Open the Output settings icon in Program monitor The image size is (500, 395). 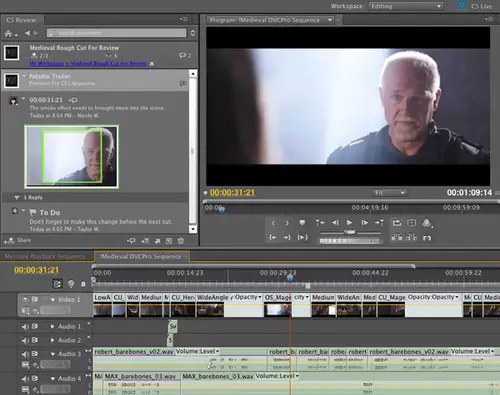[427, 223]
